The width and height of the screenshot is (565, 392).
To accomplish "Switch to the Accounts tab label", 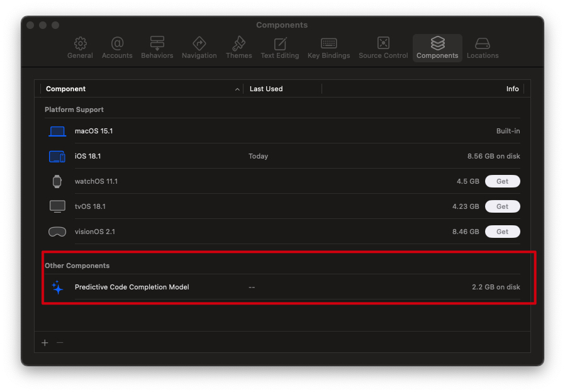I will (x=117, y=55).
